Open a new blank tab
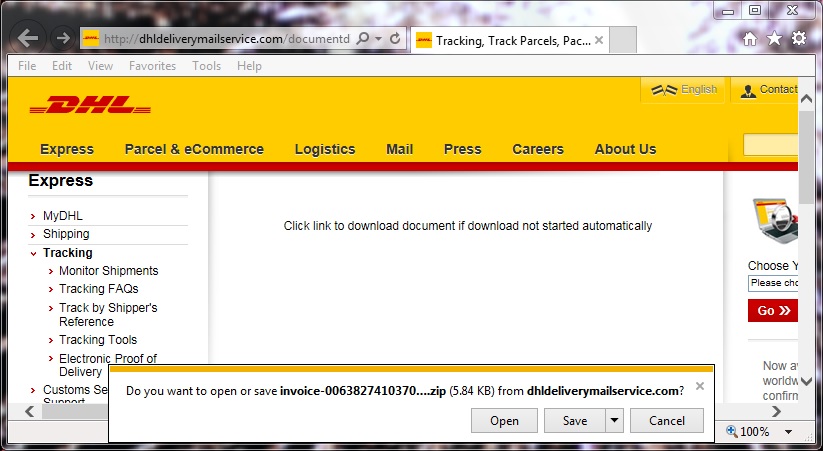Image resolution: width=823 pixels, height=451 pixels. point(624,40)
